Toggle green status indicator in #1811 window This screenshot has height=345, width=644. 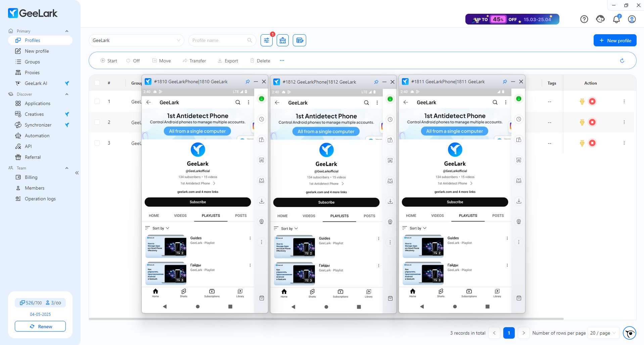point(519,99)
